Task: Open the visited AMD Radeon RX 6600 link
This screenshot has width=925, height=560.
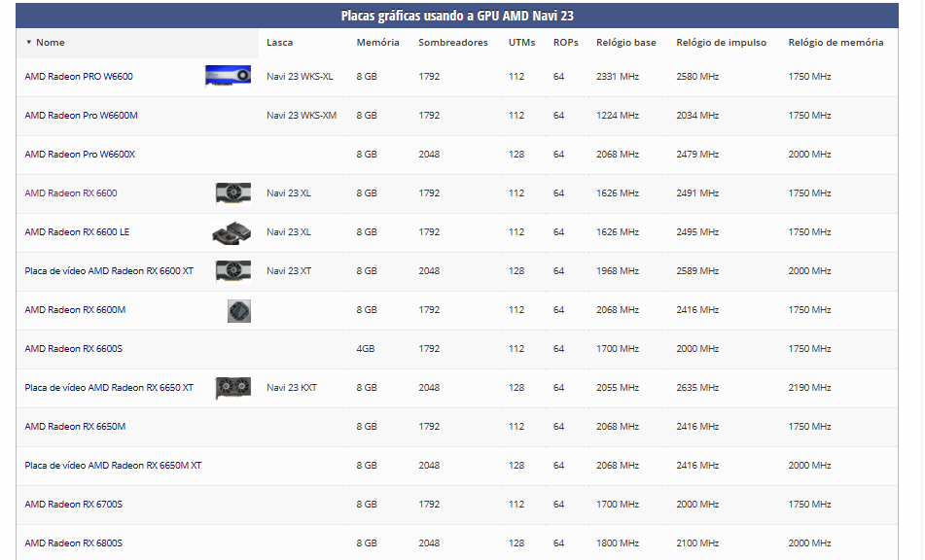Action: pos(71,192)
